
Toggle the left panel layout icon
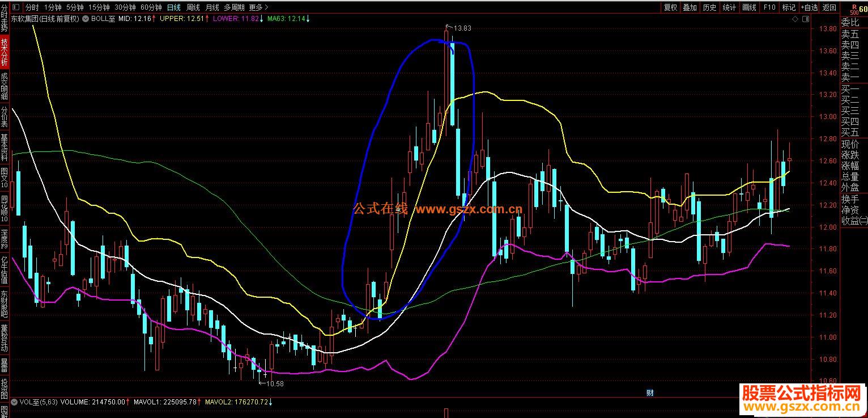15,7
